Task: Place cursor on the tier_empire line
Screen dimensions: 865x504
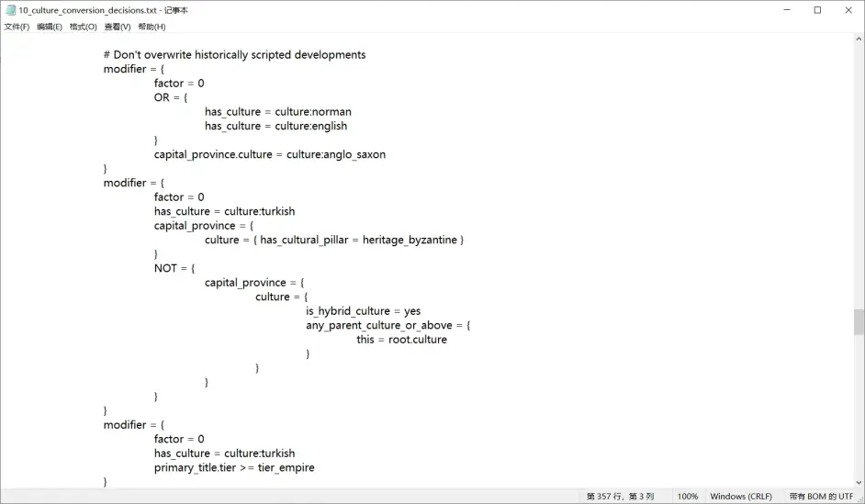Action: 234,468
